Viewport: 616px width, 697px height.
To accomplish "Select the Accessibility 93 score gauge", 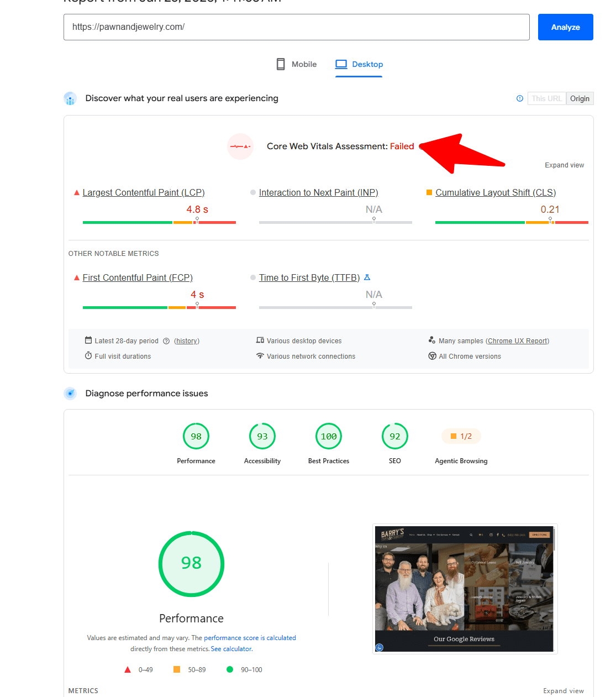I will 262,437.
